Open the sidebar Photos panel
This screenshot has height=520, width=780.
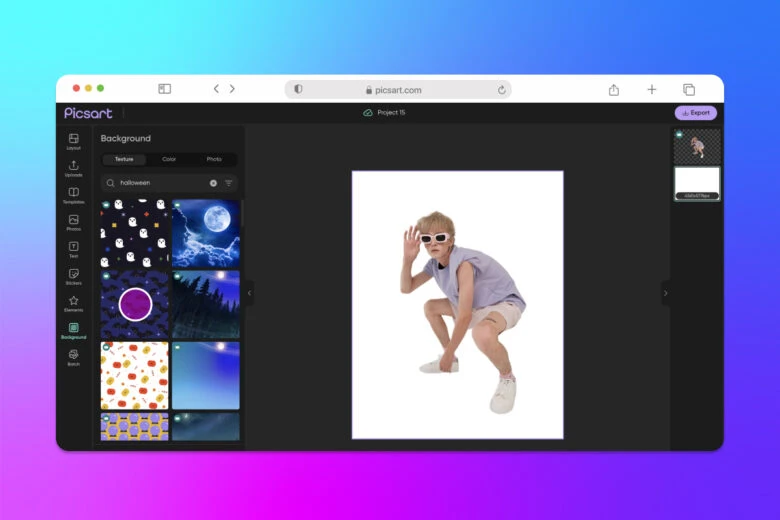(x=73, y=222)
